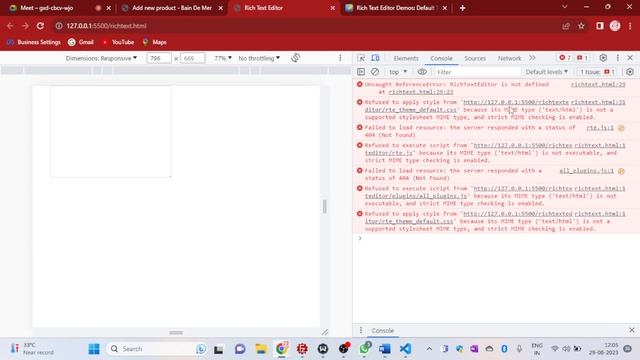640x360 pixels.
Task: Close the Rich Text Editor tab
Action: [333, 8]
